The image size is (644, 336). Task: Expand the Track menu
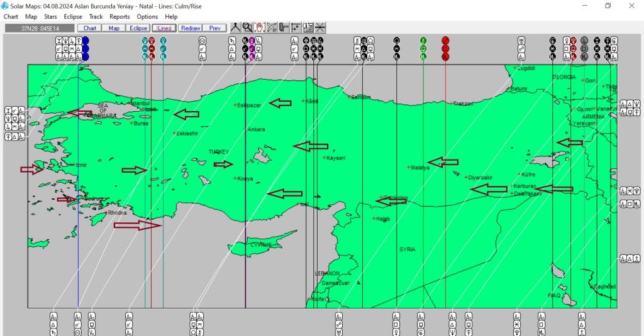coord(96,17)
